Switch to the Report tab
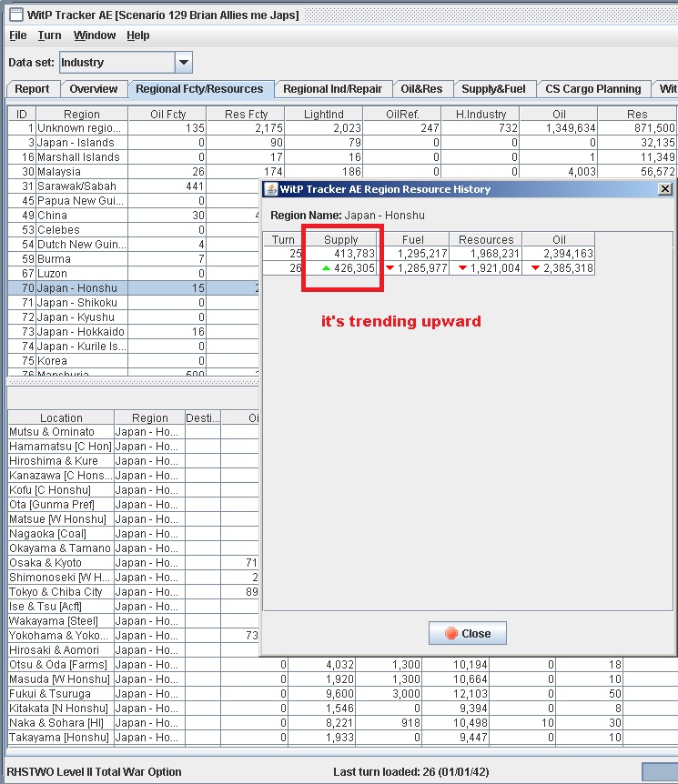Image resolution: width=678 pixels, height=784 pixels. [x=32, y=89]
